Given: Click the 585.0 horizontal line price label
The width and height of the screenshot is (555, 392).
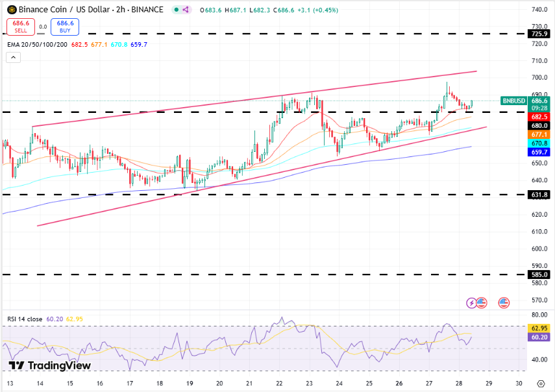Looking at the screenshot, I should tap(539, 275).
